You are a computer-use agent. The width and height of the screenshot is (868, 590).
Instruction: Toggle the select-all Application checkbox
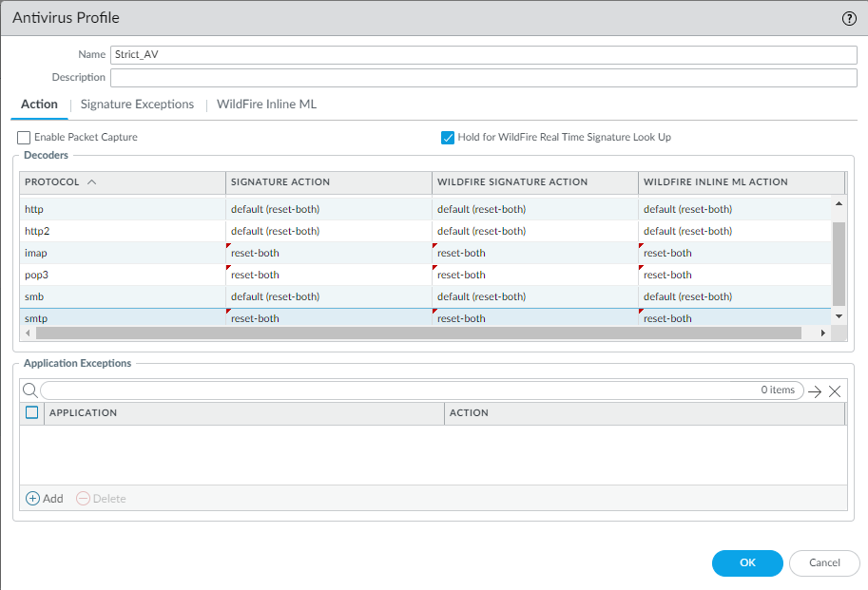pos(32,413)
